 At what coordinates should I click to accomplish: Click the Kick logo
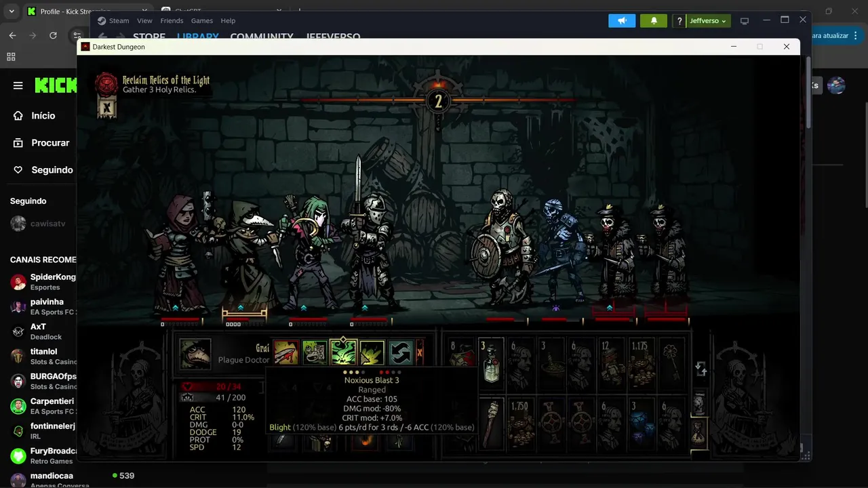click(56, 85)
